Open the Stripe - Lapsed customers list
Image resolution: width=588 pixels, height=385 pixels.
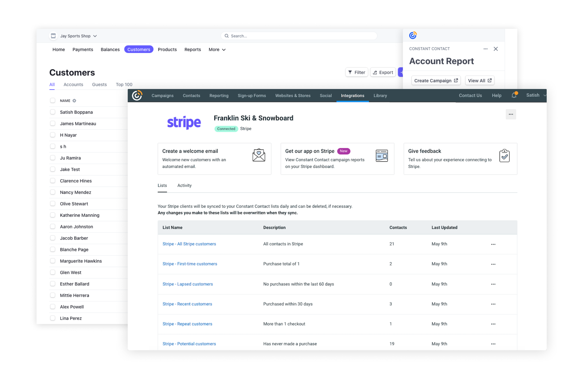pyautogui.click(x=188, y=284)
